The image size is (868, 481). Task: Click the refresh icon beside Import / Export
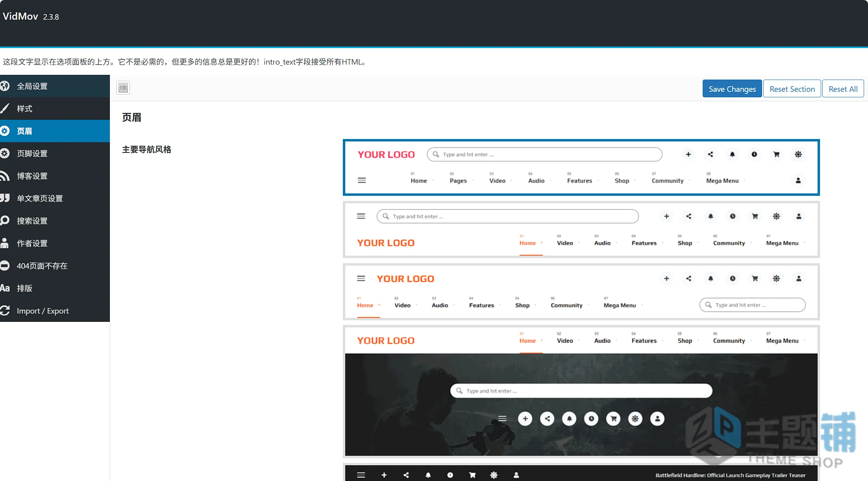coord(5,310)
